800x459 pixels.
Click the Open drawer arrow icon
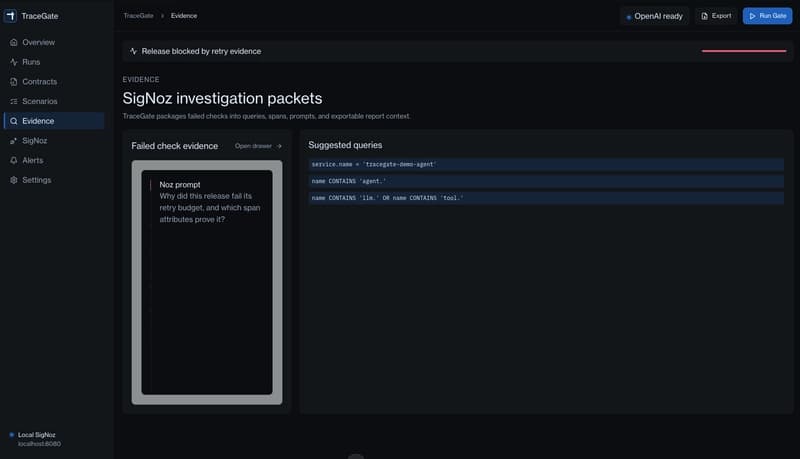point(279,146)
